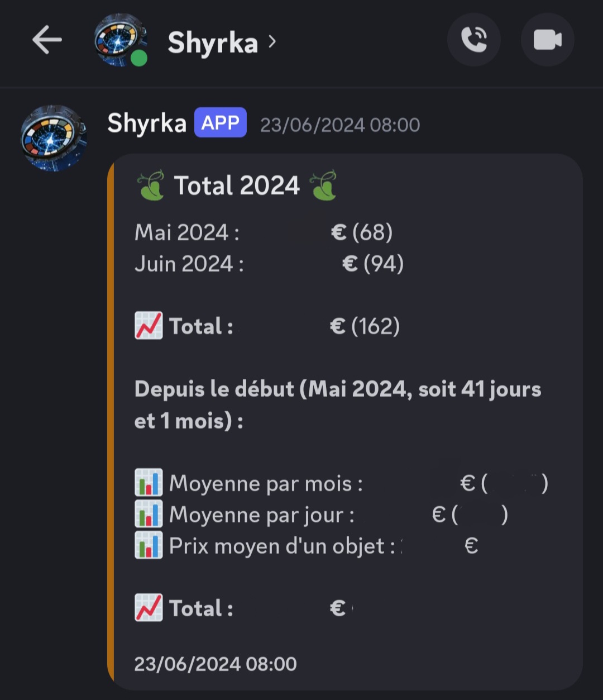Go back using the left arrow
The image size is (603, 700).
point(47,40)
